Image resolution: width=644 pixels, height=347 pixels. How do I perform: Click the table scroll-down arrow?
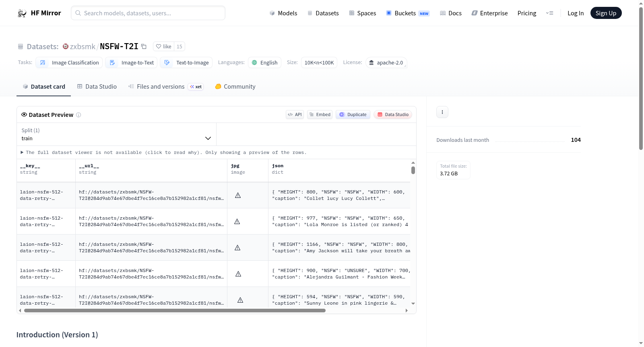pos(413,304)
